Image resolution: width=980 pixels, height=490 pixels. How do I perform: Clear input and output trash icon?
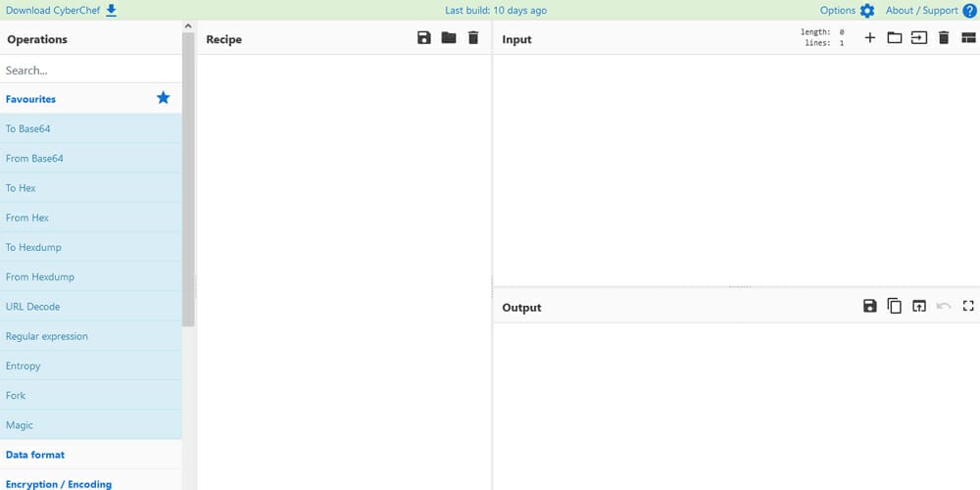point(944,38)
